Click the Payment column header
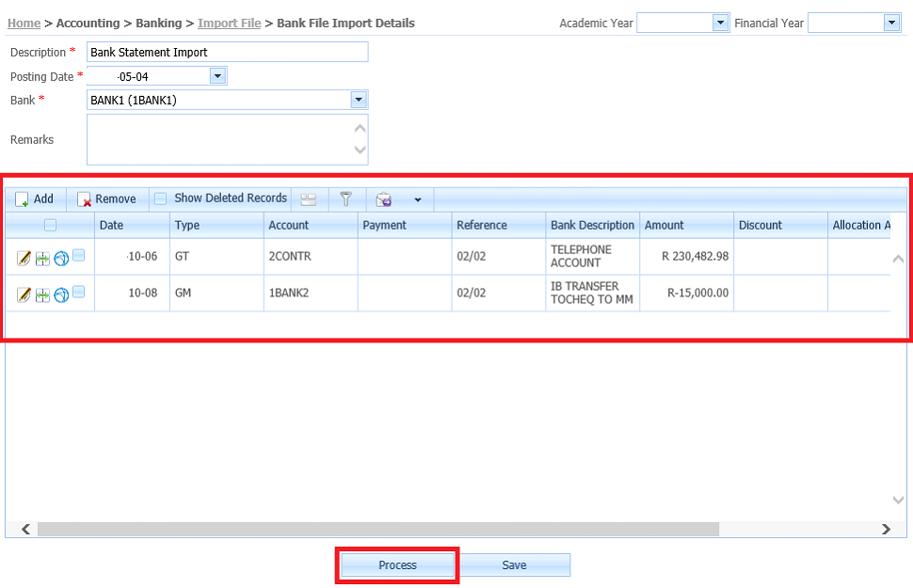The width and height of the screenshot is (913, 588). point(405,225)
